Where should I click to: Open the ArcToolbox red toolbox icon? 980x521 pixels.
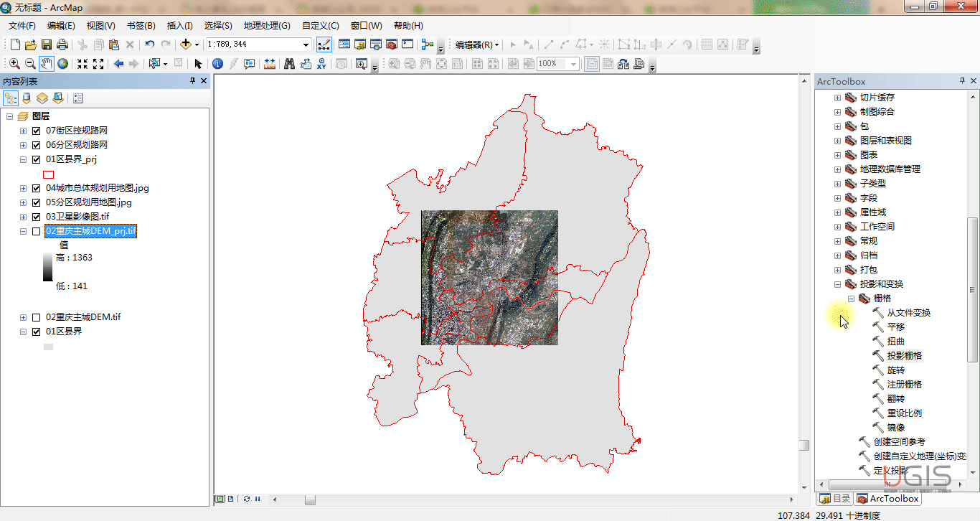(x=392, y=44)
